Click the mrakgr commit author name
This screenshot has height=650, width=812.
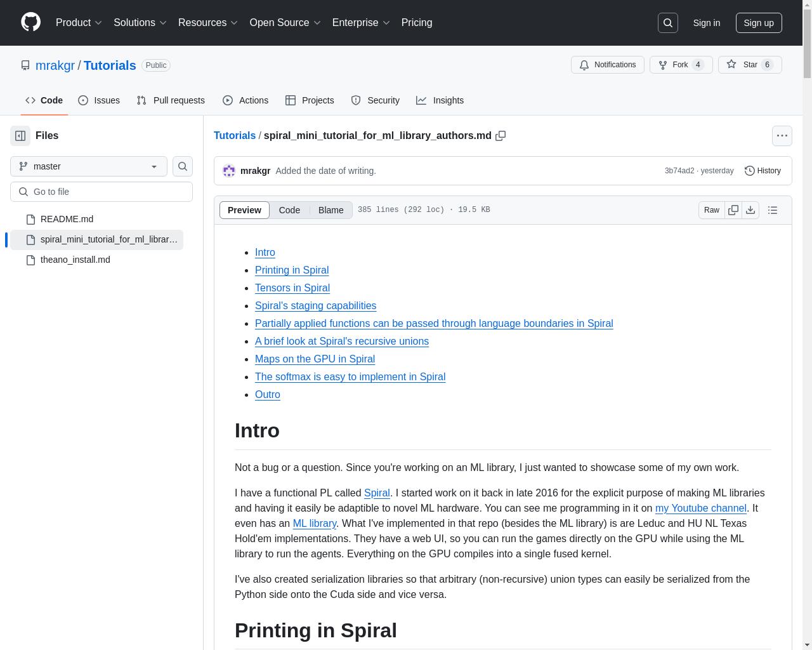click(x=256, y=171)
